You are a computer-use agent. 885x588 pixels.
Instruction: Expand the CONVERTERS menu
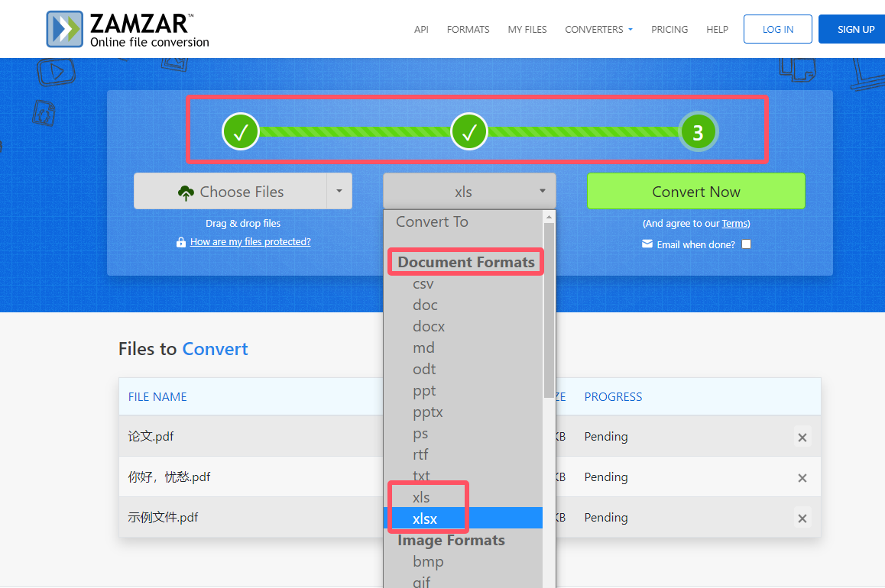[x=598, y=29]
